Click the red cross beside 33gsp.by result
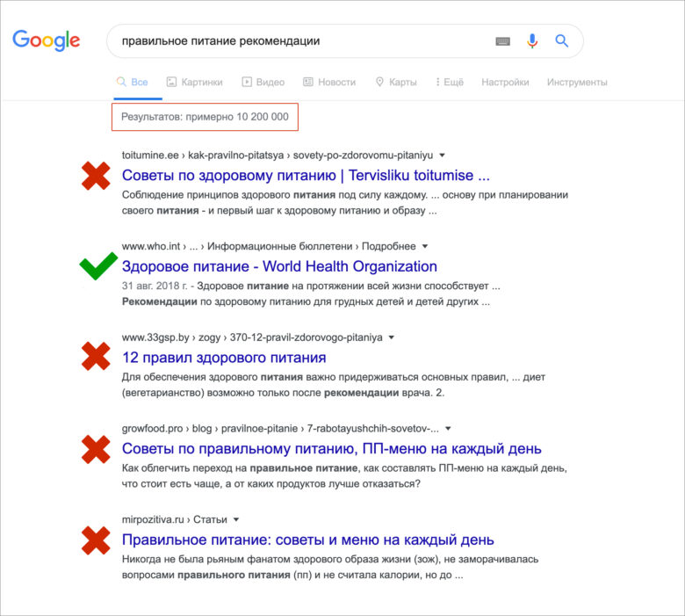 pos(95,358)
